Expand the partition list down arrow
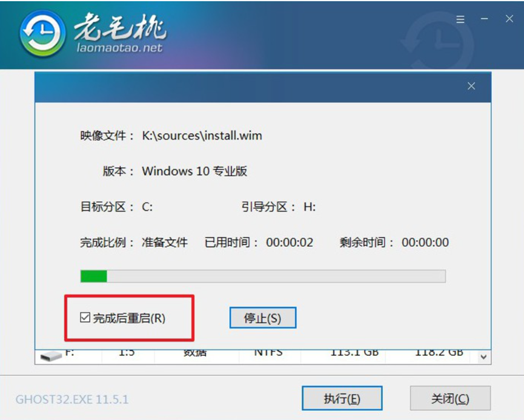Image resolution: width=524 pixels, height=420 pixels. click(483, 357)
